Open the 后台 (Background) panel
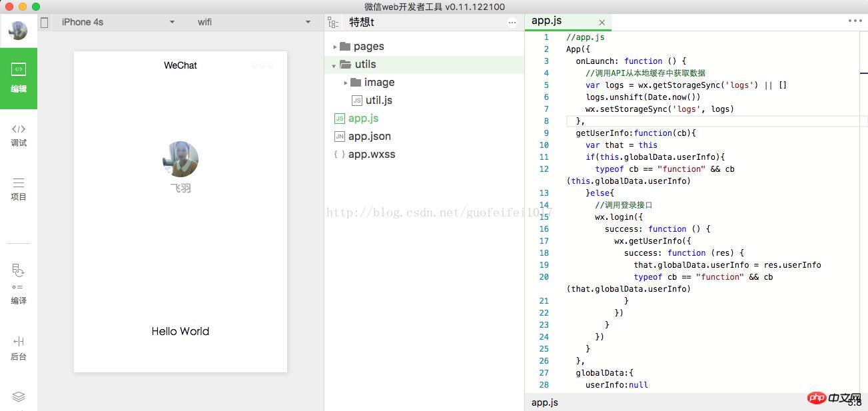This screenshot has width=868, height=411. pyautogui.click(x=19, y=346)
